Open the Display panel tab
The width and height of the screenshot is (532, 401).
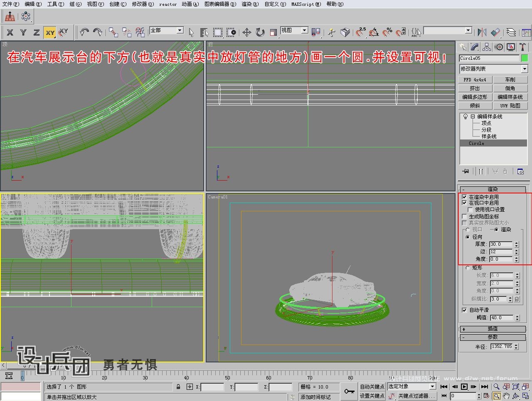511,47
